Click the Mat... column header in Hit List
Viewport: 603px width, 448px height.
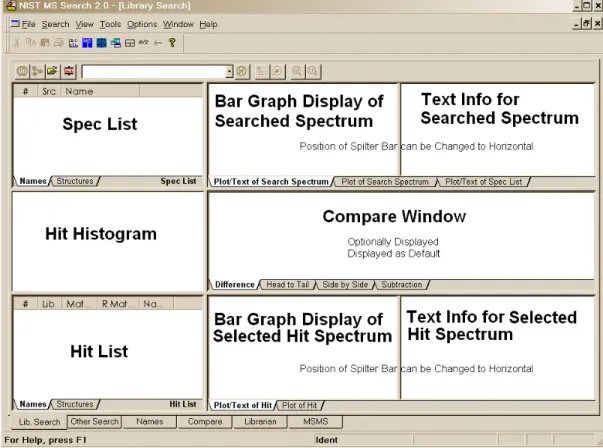point(79,304)
